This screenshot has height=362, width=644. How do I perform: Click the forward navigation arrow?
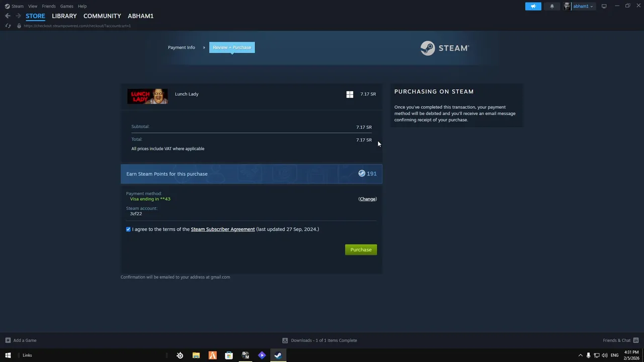[x=18, y=16]
